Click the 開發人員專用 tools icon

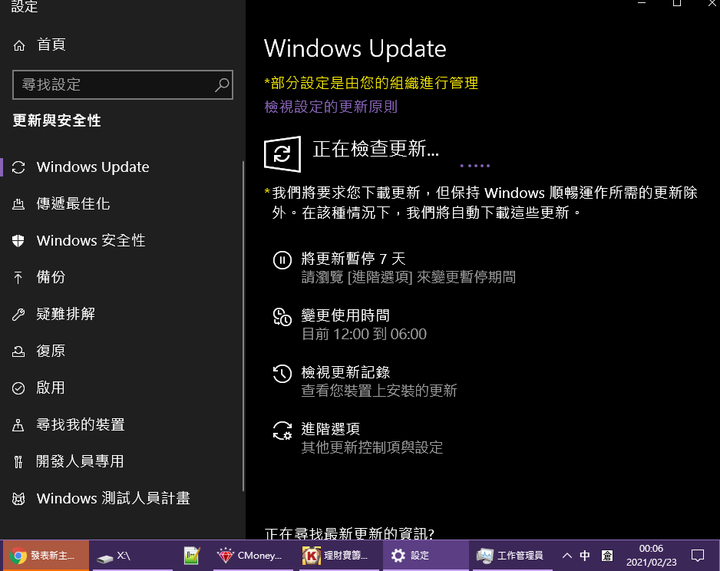point(18,462)
